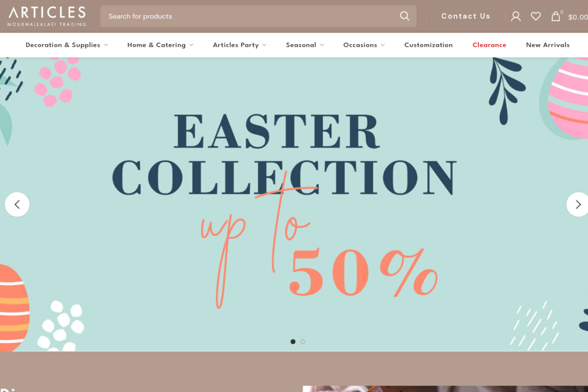Go to New Arrivals page
Viewport: 588px width, 392px height.
click(548, 45)
